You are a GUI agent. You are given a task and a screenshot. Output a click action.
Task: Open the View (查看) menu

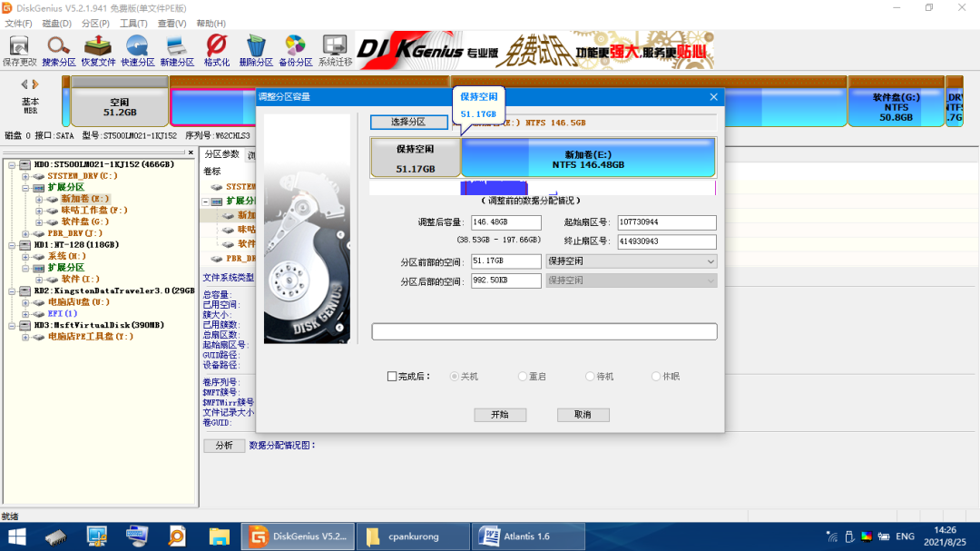click(x=171, y=23)
